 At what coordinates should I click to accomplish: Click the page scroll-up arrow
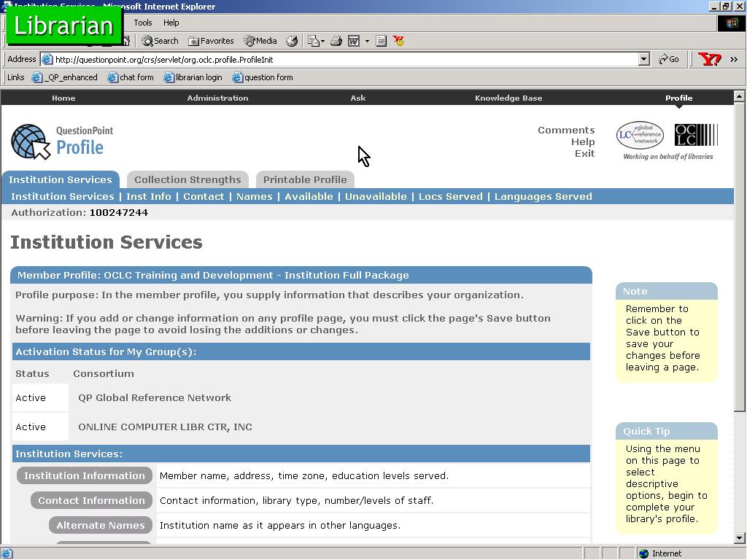tap(740, 96)
